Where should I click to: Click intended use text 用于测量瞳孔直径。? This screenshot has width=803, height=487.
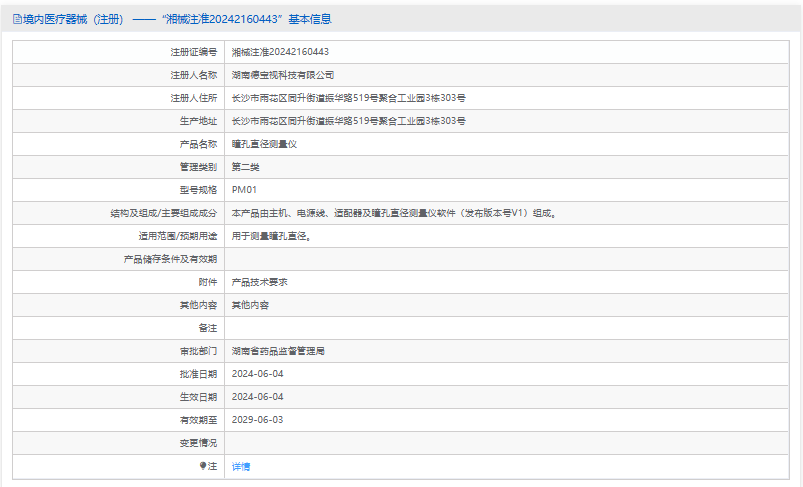tap(271, 236)
